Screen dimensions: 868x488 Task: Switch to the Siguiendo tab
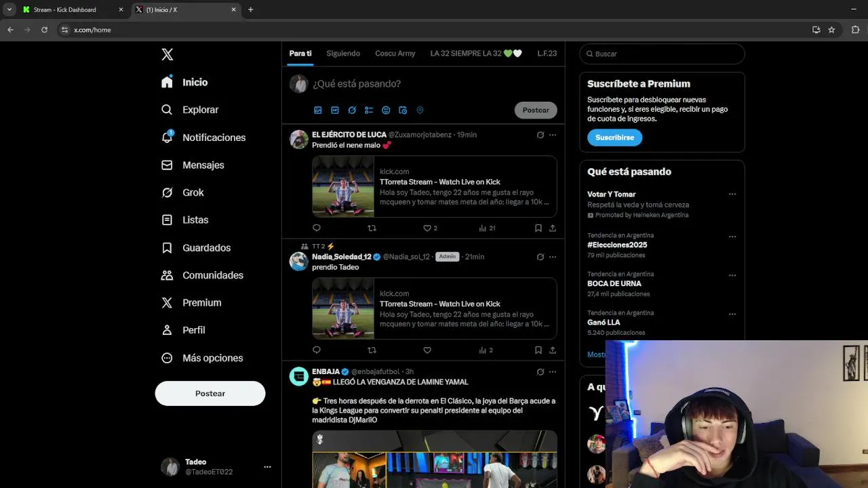[x=343, y=54]
